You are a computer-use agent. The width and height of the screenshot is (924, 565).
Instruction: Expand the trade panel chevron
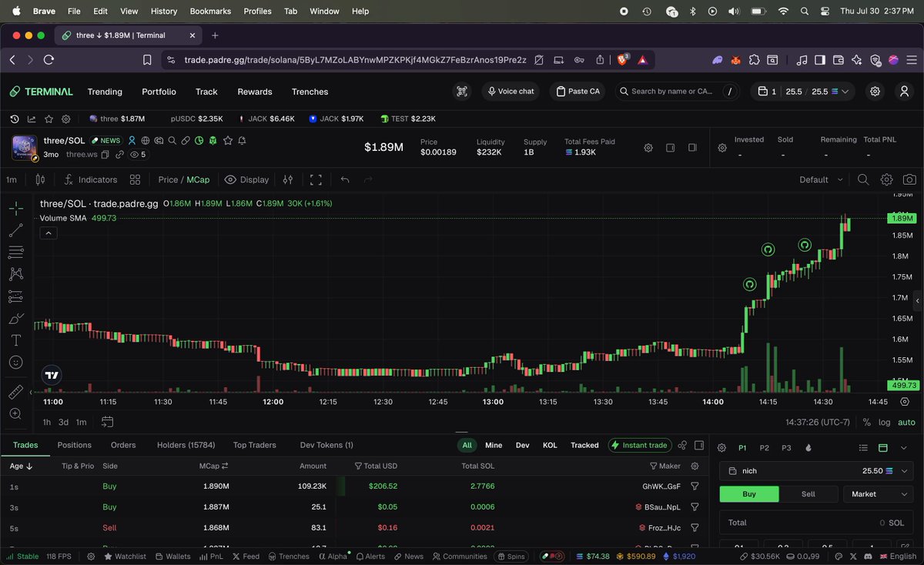905,448
